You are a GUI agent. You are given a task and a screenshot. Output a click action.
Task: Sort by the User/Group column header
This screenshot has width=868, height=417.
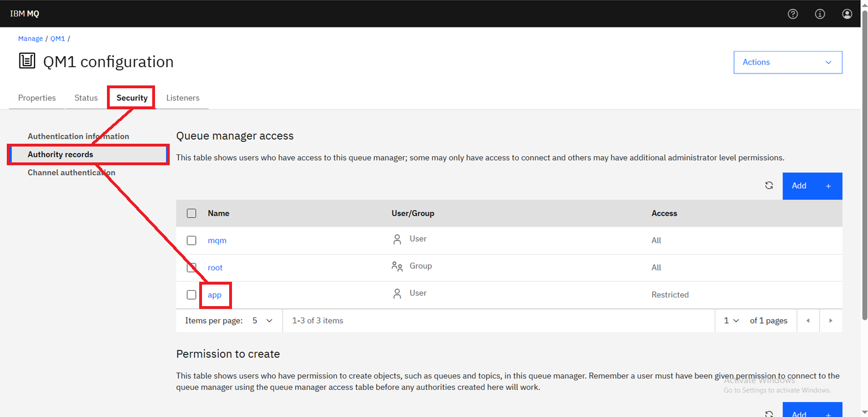click(x=413, y=213)
